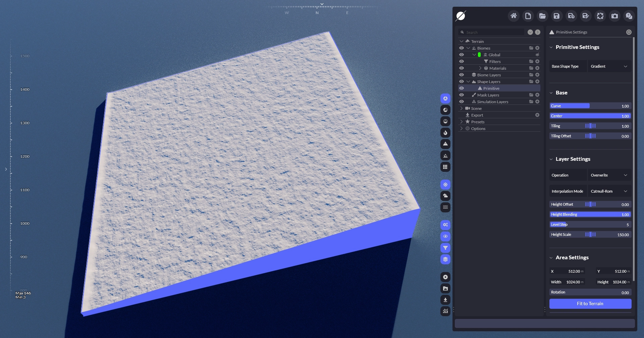Expand the Materials tree node
Screen dimensions: 644x338
click(x=480, y=68)
